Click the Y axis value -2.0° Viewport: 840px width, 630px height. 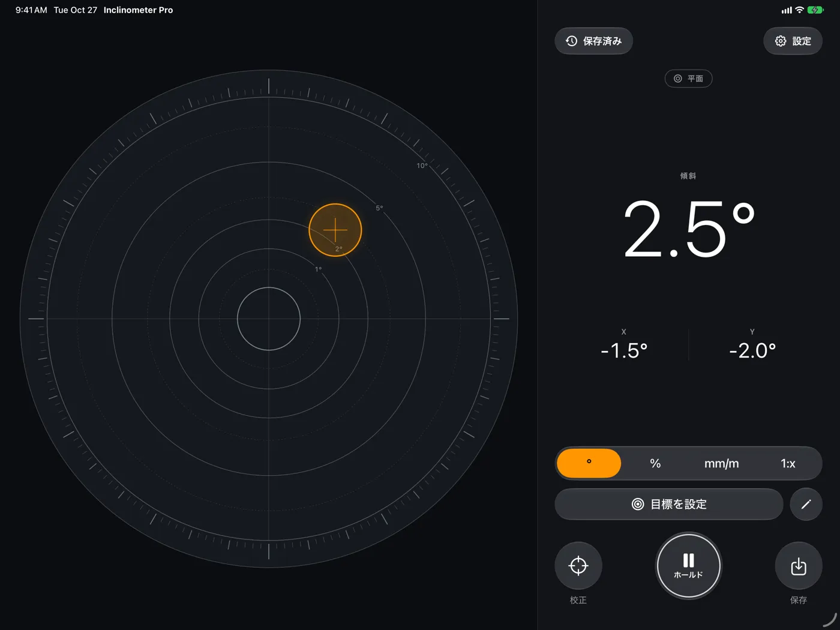tap(752, 350)
